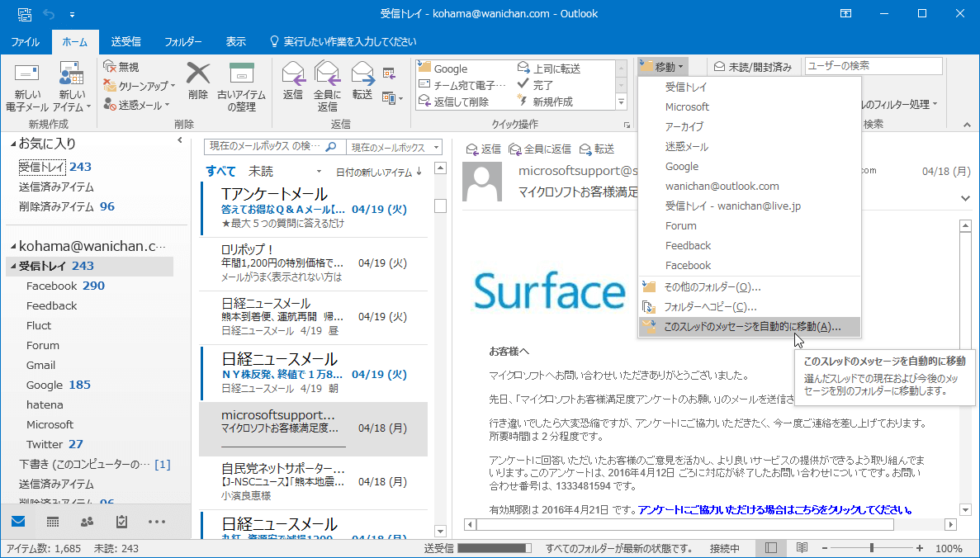
Task: Switch message filter to Unread (未読)
Action: 261,172
